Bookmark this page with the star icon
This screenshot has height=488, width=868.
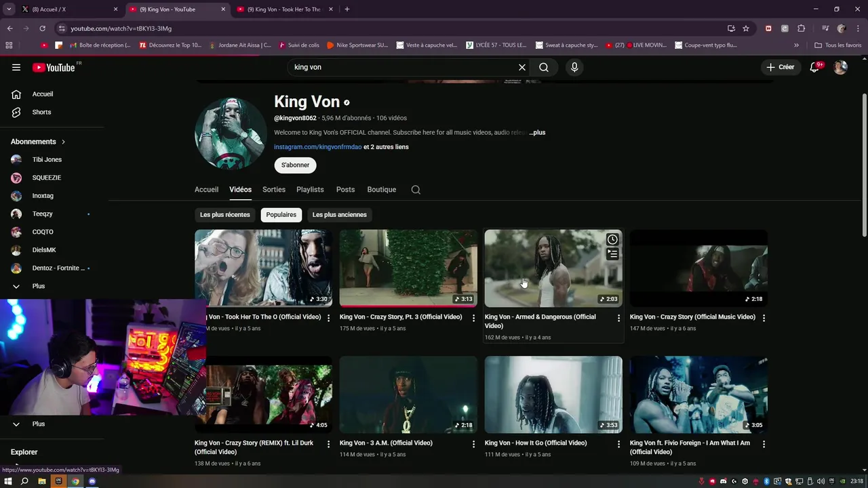tap(746, 28)
